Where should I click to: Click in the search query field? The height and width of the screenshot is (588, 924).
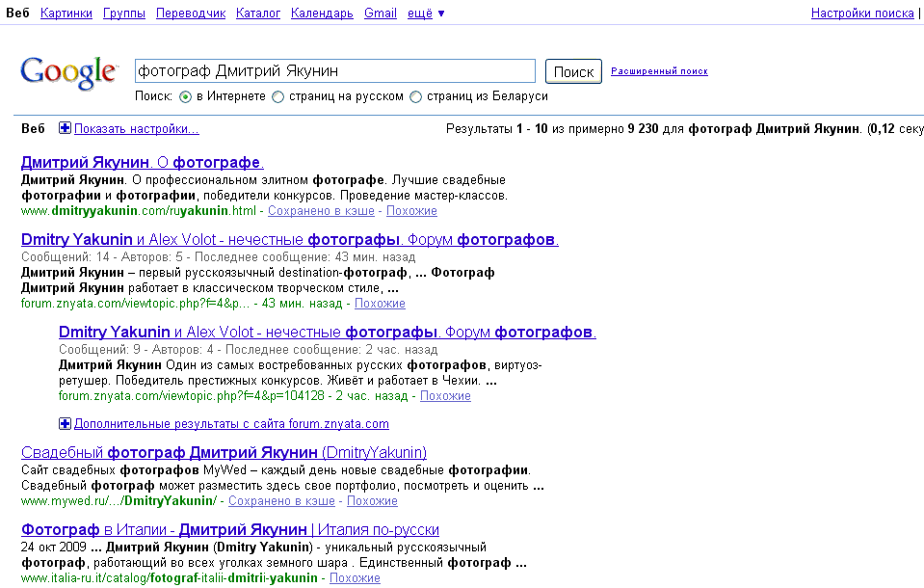point(334,71)
